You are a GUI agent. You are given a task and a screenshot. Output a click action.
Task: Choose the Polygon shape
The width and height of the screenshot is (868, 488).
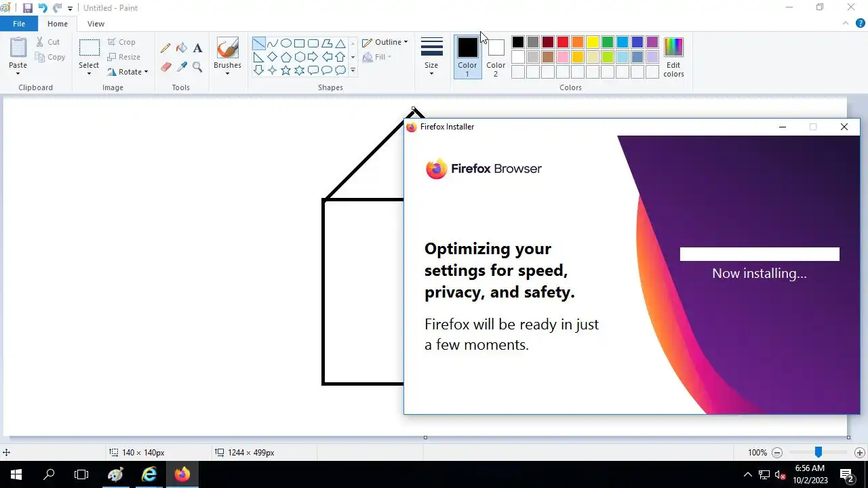coord(326,43)
